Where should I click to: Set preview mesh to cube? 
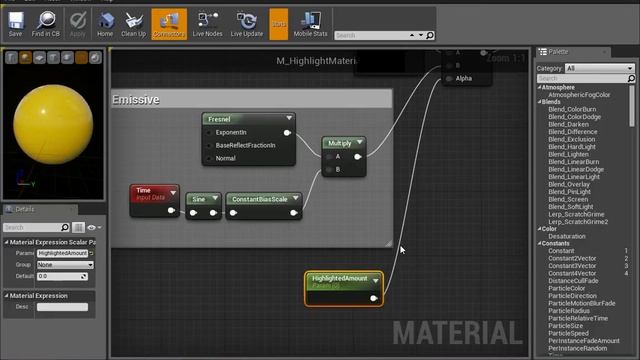pos(53,58)
